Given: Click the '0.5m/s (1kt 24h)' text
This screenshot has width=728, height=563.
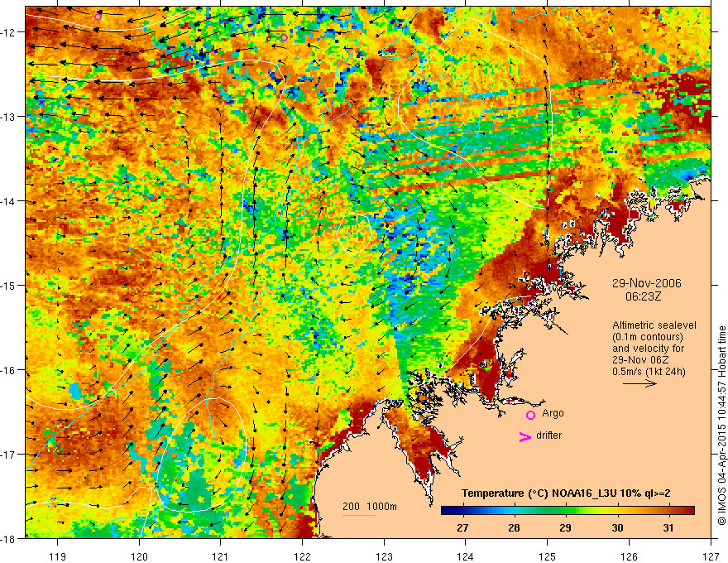Looking at the screenshot, I should coord(649,372).
